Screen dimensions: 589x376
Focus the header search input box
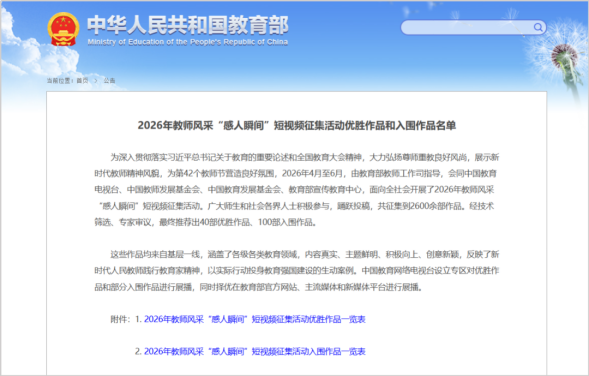pyautogui.click(x=473, y=27)
